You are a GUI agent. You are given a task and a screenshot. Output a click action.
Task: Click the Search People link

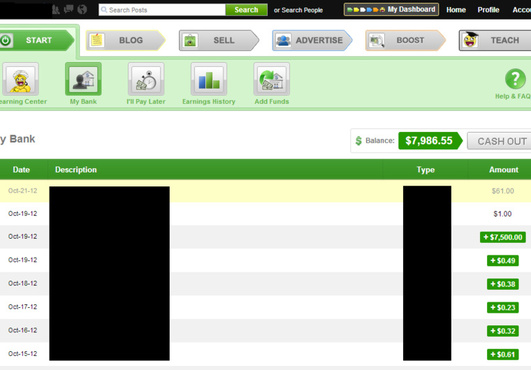(302, 10)
